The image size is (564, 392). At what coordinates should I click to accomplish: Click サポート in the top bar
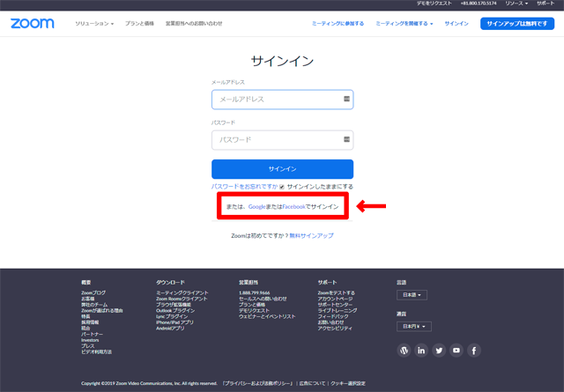pyautogui.click(x=545, y=4)
